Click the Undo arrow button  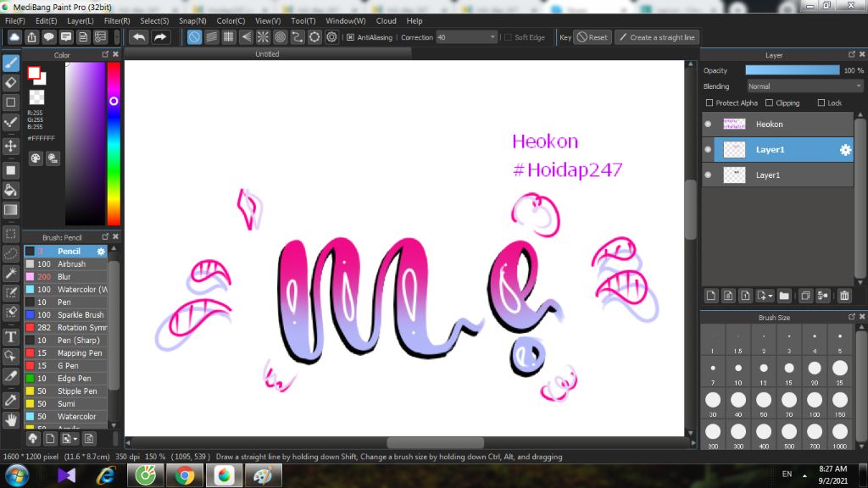coord(139,37)
